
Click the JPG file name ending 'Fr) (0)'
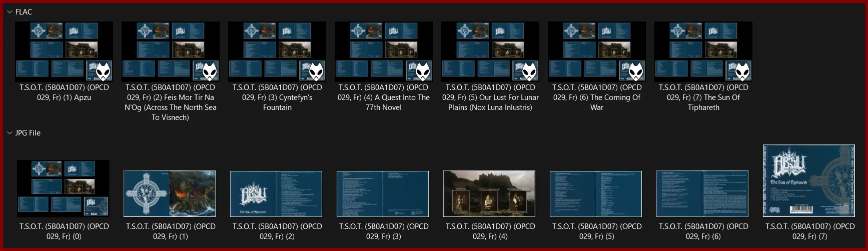pyautogui.click(x=64, y=231)
